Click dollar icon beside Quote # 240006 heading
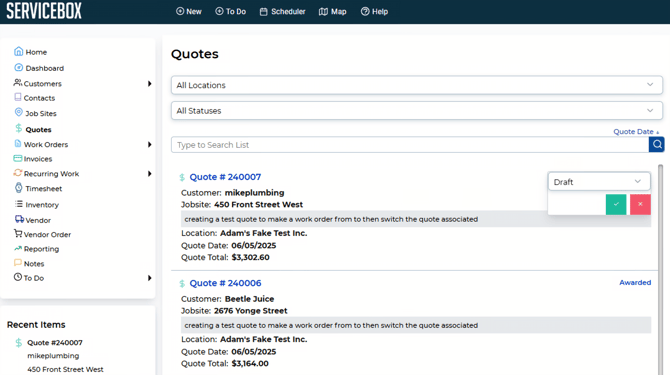 click(182, 284)
